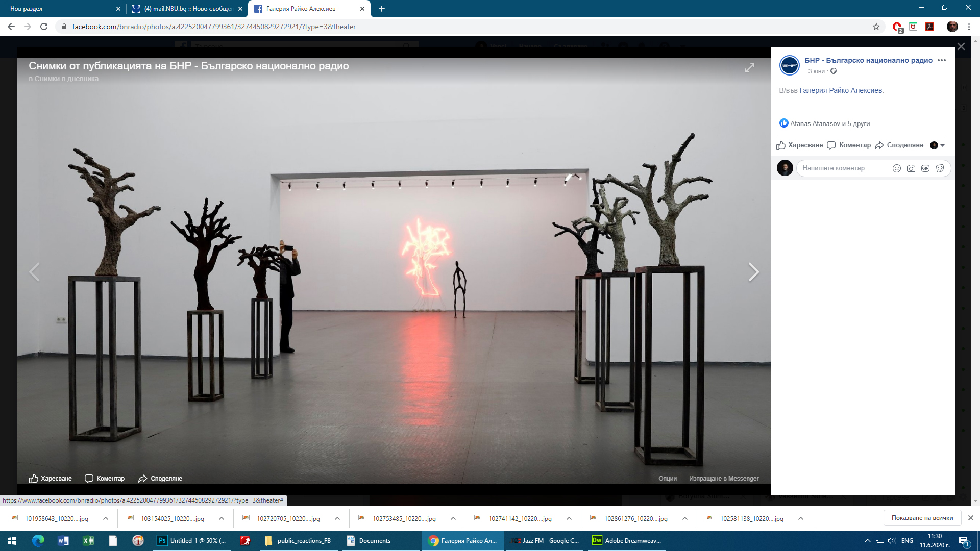The width and height of the screenshot is (980, 551).
Task: Launch Microsoft Edge from the taskbar
Action: pyautogui.click(x=38, y=541)
